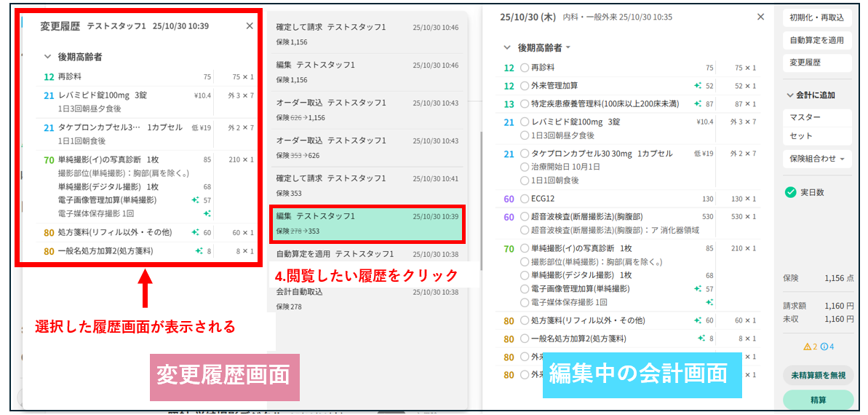Click sparkle icon beside 電子媒体保存撮影 in 会計画面
Viewport: 868px width, 415px height.
point(709,303)
